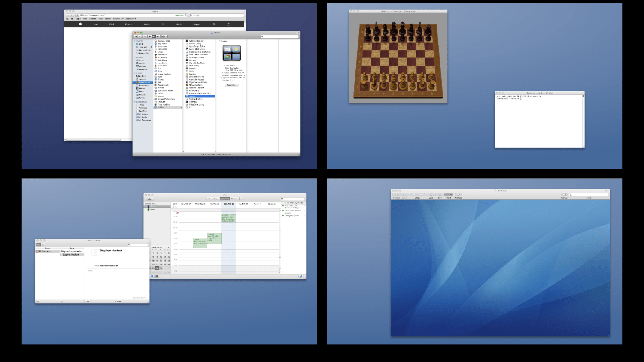The height and width of the screenshot is (362, 644).
Task: Check off the Configure Spaces to-do item
Action: [283, 215]
